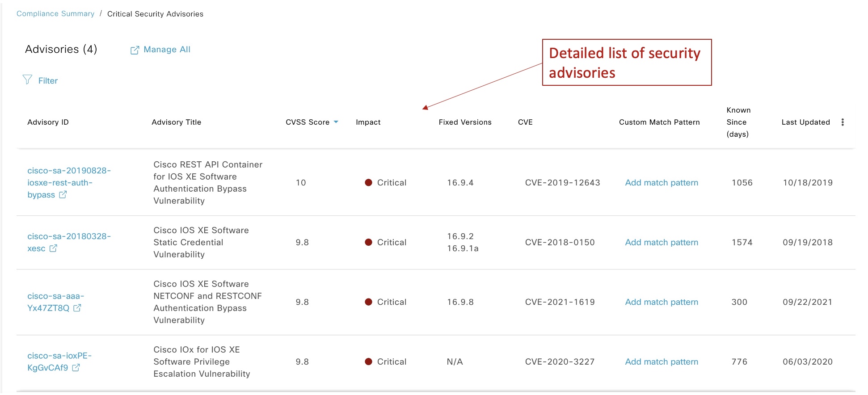Screen dimensions: 868x395
Task: Add match pattern for CVE-2019-12643
Action: click(x=661, y=183)
